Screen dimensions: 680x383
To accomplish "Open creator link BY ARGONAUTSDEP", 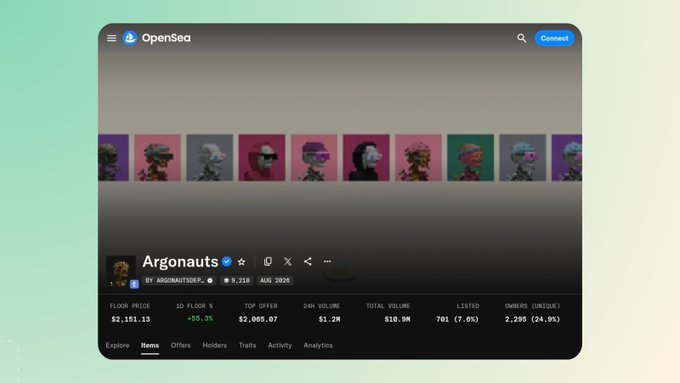I will tap(179, 281).
